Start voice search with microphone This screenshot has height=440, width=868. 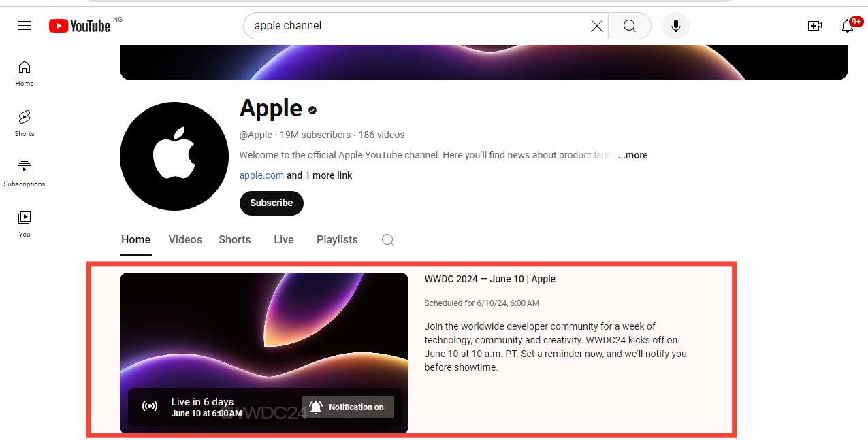(676, 26)
